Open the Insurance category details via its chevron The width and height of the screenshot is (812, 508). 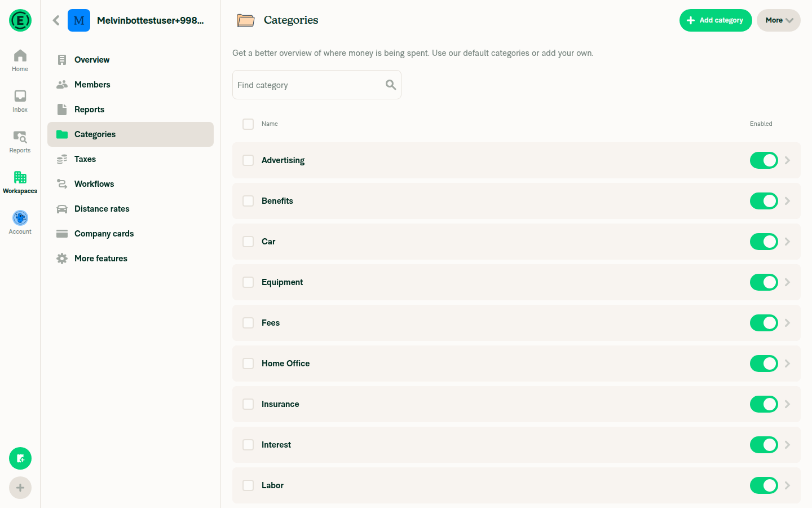787,404
